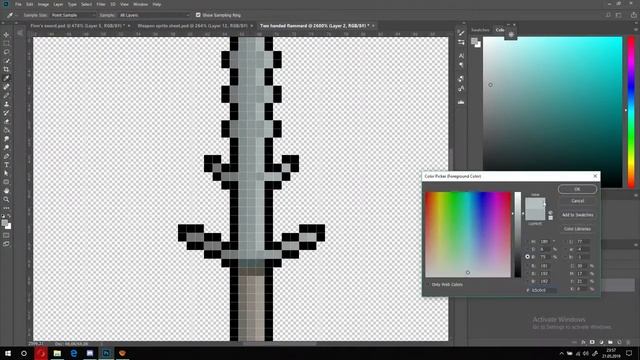Enable Only Web Colors checkbox
The image size is (640, 360).
428,284
